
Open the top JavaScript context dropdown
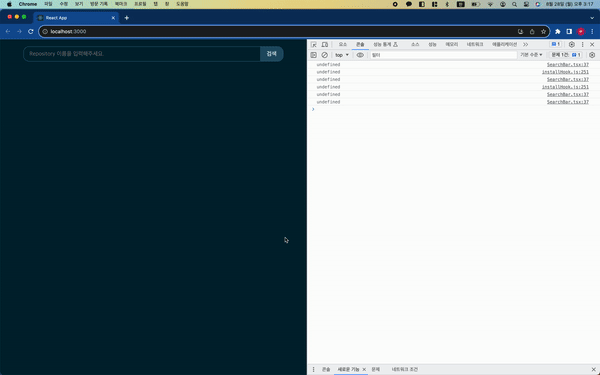pos(342,55)
